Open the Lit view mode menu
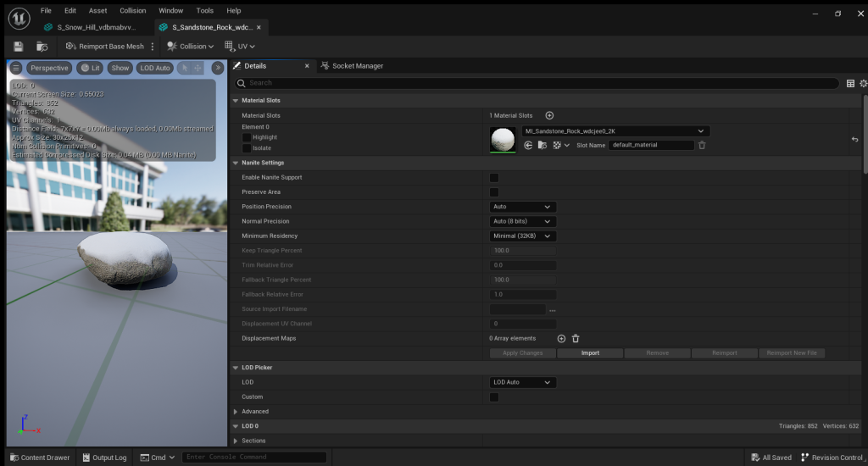The image size is (868, 466). click(90, 68)
